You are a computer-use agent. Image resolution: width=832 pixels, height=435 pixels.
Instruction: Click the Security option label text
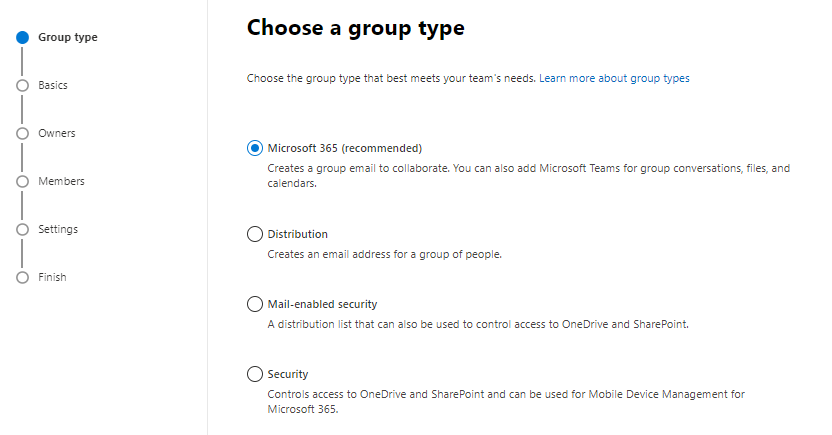[x=288, y=374]
